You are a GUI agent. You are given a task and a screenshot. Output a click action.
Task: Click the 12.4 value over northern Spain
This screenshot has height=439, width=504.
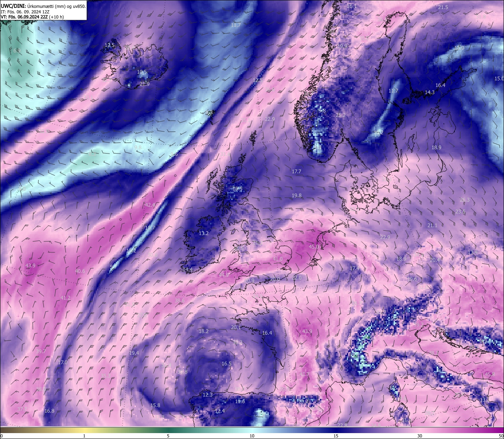point(220,411)
